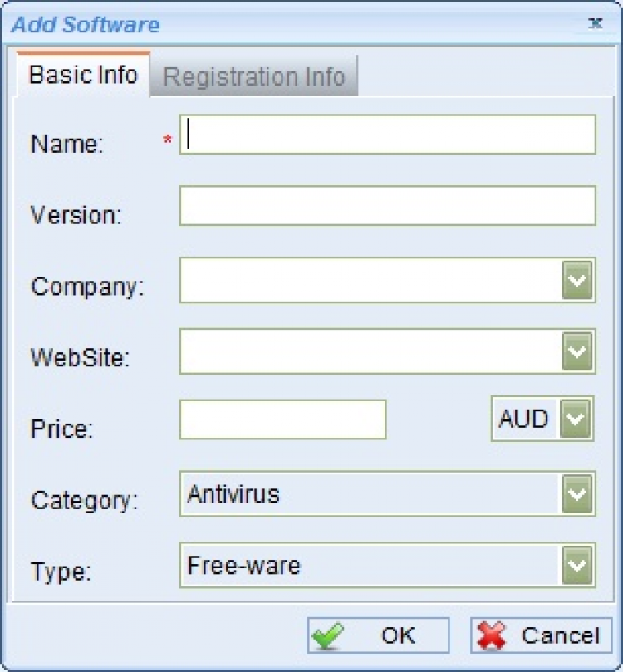Image resolution: width=623 pixels, height=672 pixels.
Task: Click the Antivirus value in Category
Action: [234, 494]
